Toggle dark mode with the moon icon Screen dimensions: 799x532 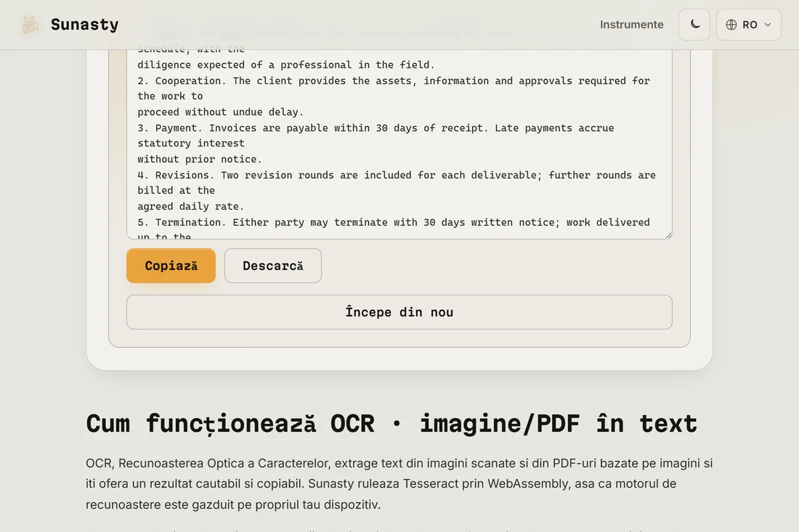coord(694,25)
